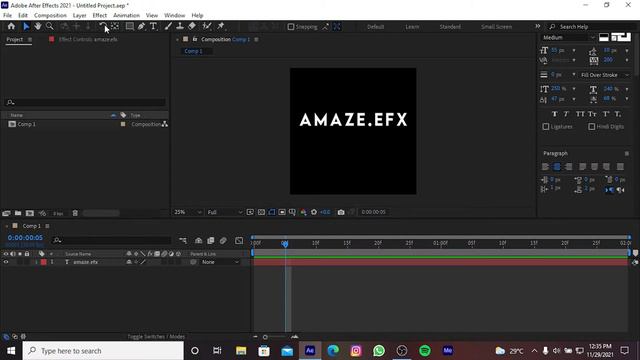Screen dimensions: 640x360
Task: Toggle the frame blending switch in timeline
Action: point(211,241)
